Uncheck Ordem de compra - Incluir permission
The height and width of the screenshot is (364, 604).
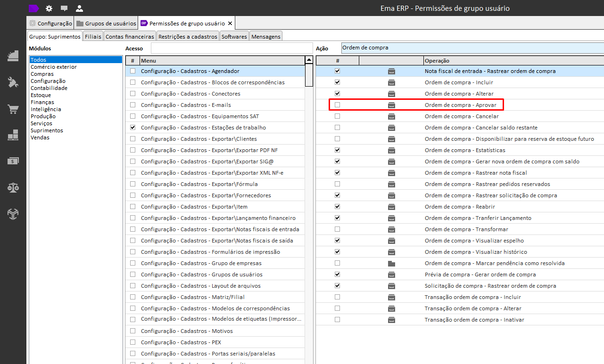pos(337,82)
